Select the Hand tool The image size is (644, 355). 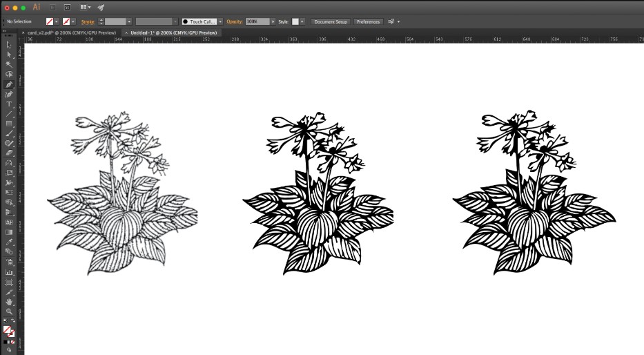coord(9,302)
